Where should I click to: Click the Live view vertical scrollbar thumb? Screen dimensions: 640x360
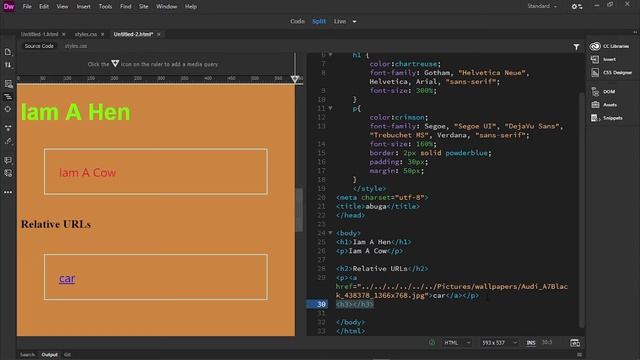pyautogui.click(x=299, y=209)
